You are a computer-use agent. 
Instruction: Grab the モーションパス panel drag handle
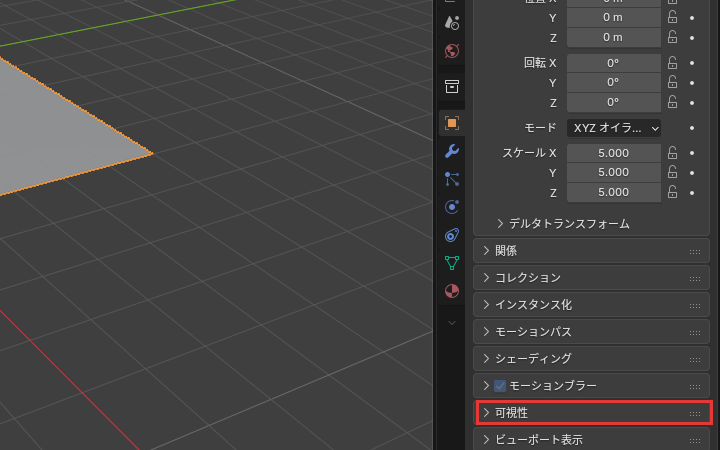695,333
